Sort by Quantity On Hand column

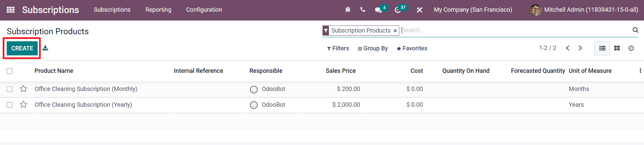(x=466, y=71)
